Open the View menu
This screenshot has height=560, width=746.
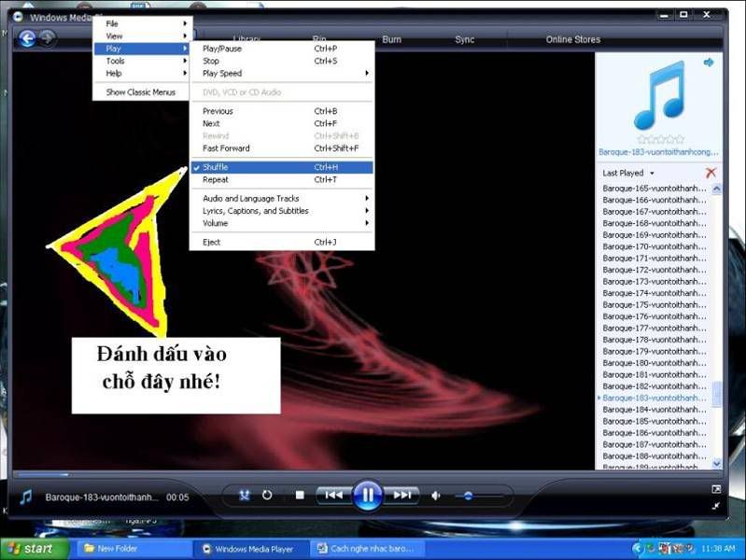[141, 35]
